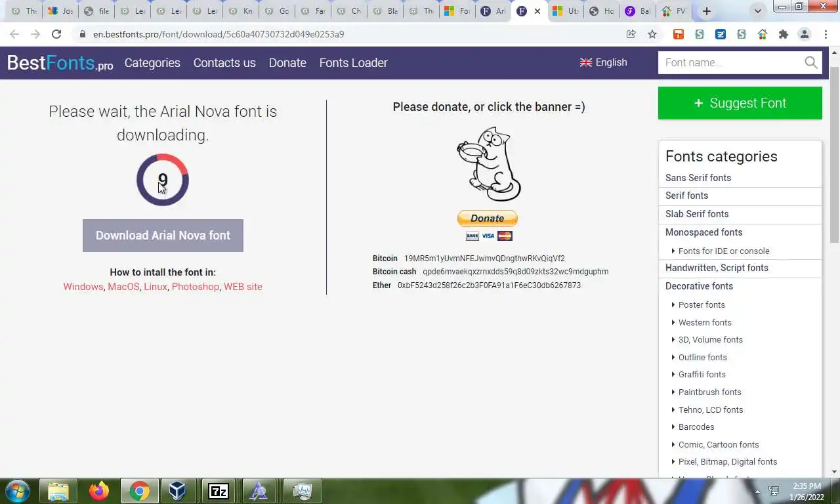The height and width of the screenshot is (504, 840).
Task: Bookmark this page with the star icon
Action: [x=652, y=34]
